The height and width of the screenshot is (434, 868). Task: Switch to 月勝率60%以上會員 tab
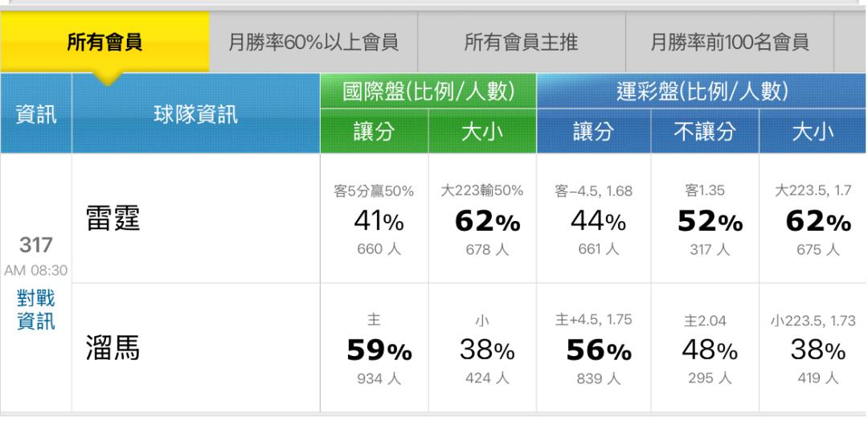(x=313, y=42)
